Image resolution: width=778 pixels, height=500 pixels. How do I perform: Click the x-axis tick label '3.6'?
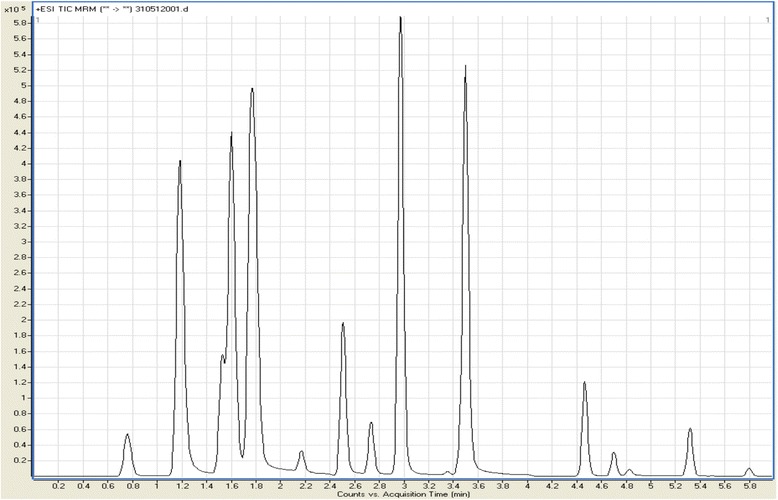tap(478, 486)
